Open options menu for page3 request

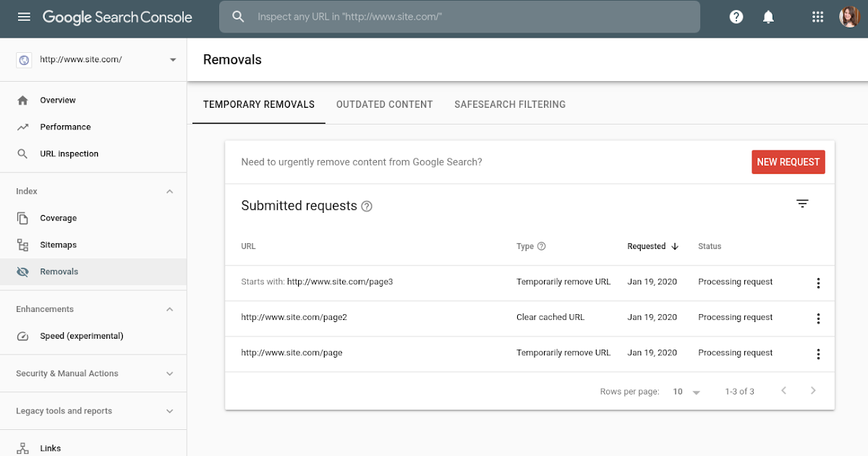818,282
